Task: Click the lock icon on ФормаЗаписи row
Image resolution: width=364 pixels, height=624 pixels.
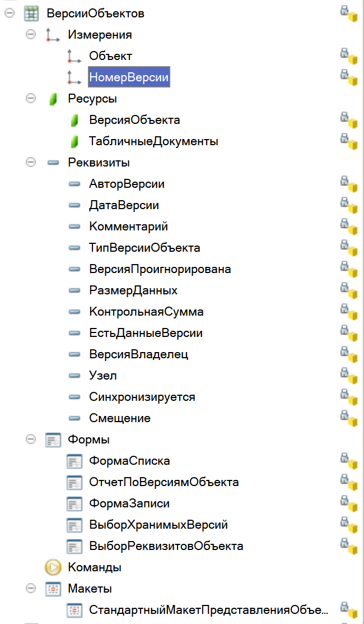Action: 344,500
